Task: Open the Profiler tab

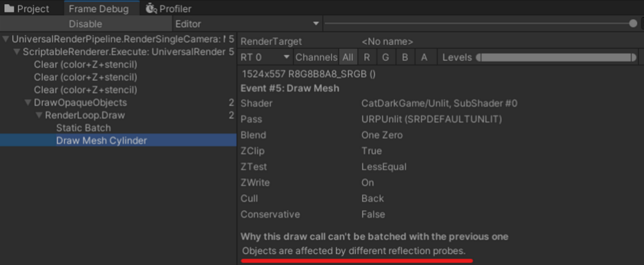Action: [169, 8]
